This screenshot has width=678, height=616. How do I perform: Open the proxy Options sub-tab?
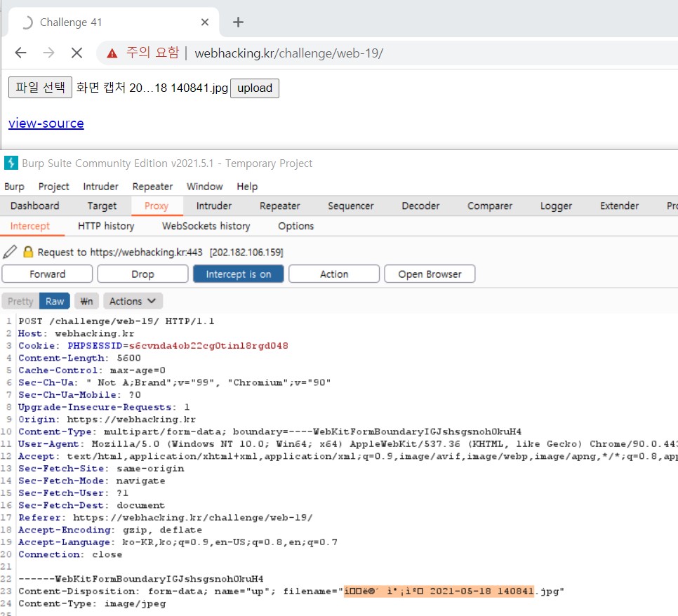(x=295, y=226)
